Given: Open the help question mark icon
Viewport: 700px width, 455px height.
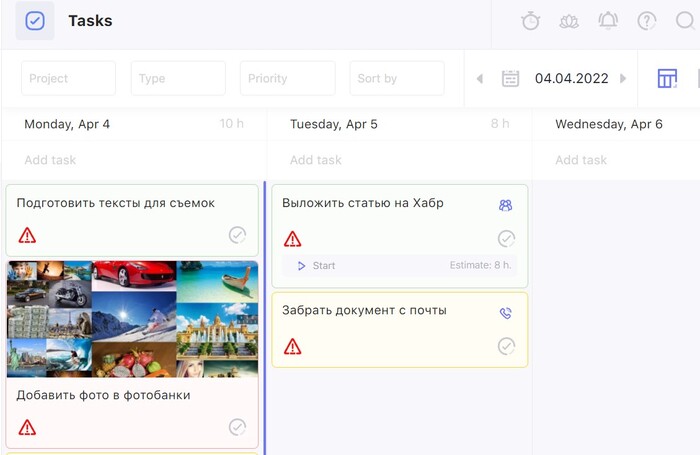Looking at the screenshot, I should pos(647,21).
